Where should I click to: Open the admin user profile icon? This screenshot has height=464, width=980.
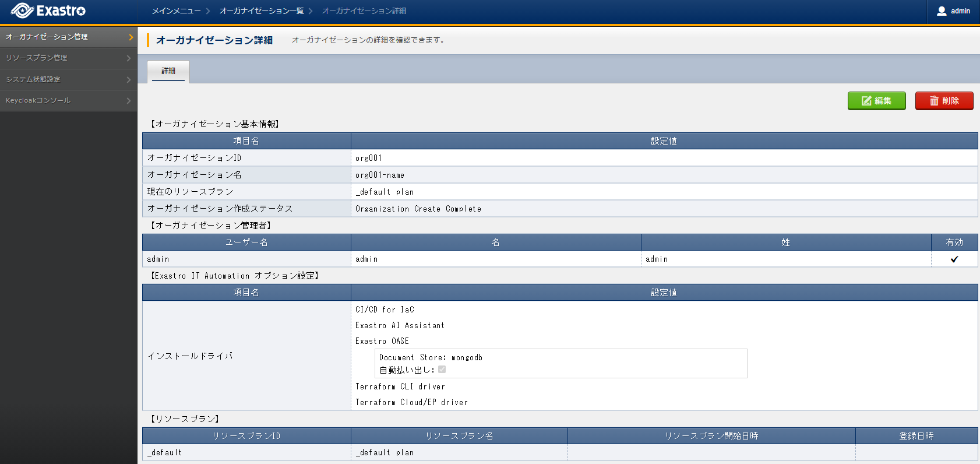(942, 11)
